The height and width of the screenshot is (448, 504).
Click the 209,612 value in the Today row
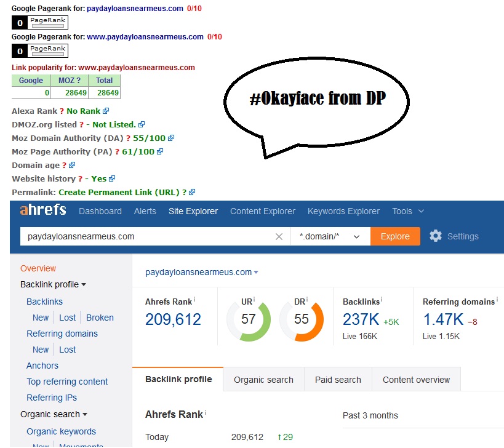tap(247, 437)
